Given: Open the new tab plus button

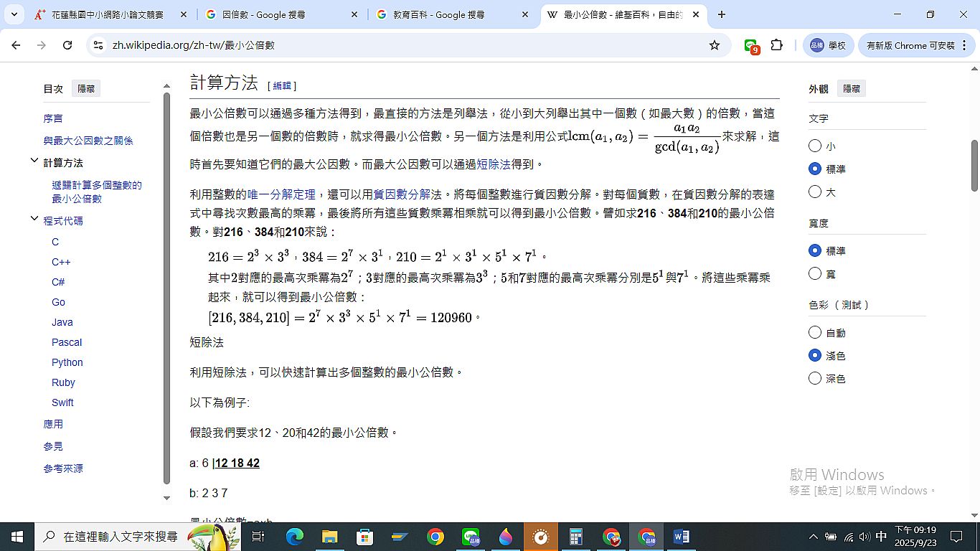Looking at the screenshot, I should tap(722, 14).
